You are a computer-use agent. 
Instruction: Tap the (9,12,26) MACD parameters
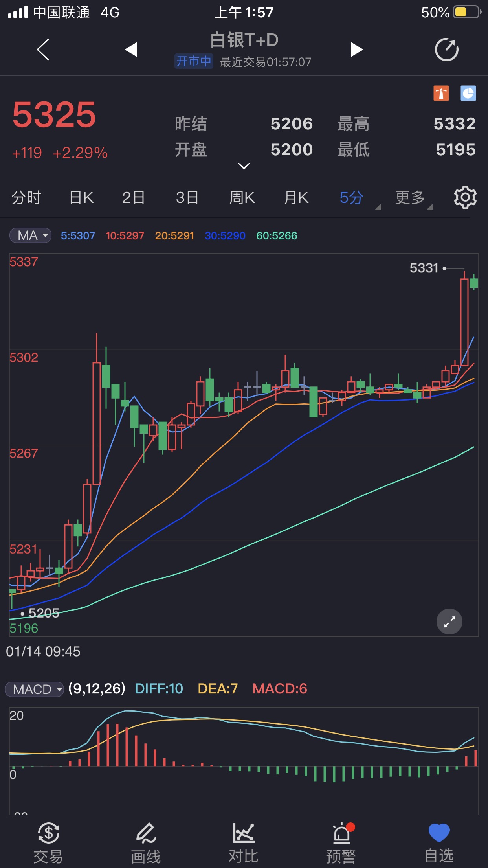pyautogui.click(x=97, y=689)
